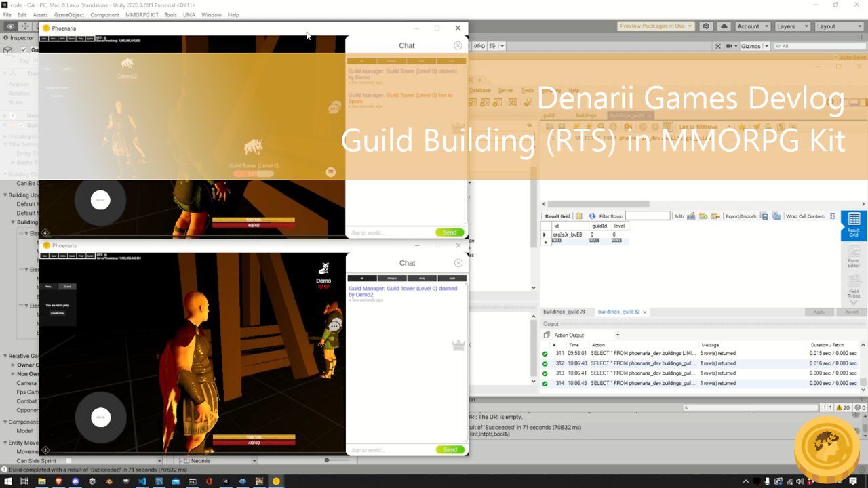Select the Unity move tool

click(x=25, y=26)
